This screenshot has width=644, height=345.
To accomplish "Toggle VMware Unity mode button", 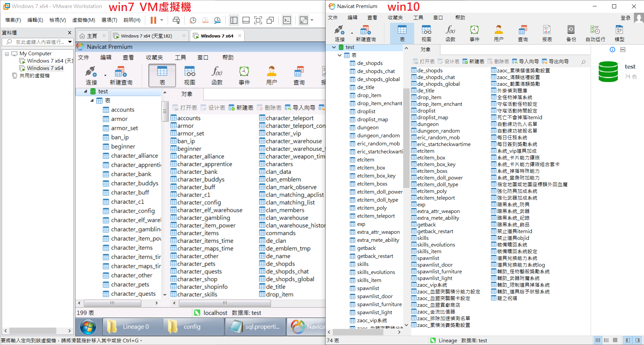I will 270,20.
